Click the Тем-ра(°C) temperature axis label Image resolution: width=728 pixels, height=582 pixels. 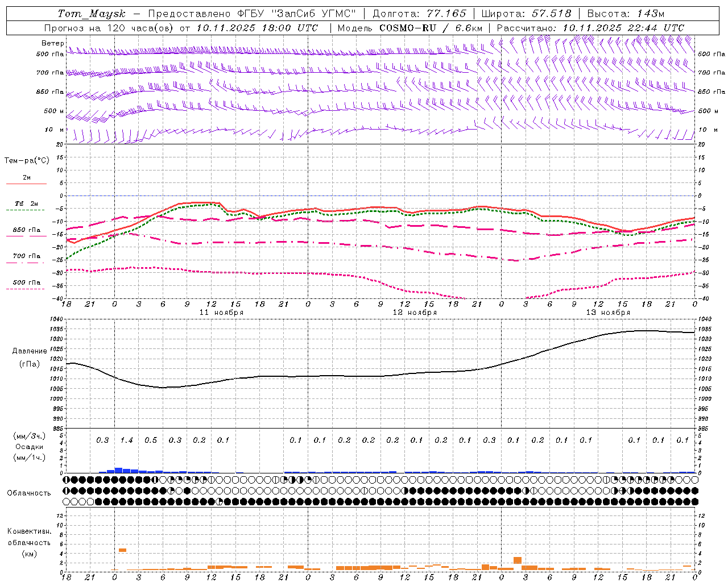pyautogui.click(x=27, y=161)
